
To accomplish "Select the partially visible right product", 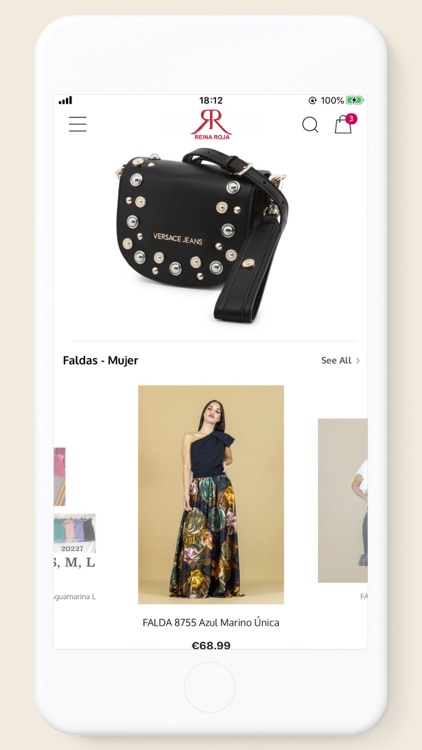I will point(343,501).
